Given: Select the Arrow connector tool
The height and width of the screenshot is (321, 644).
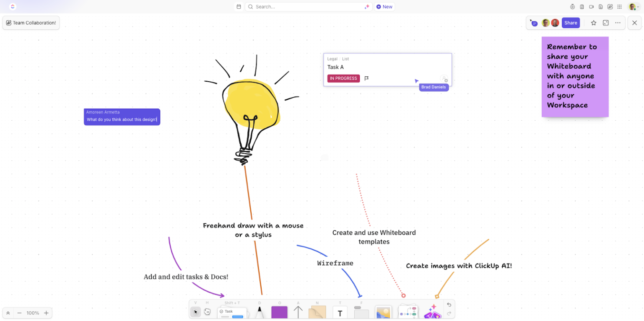Looking at the screenshot, I should [298, 312].
